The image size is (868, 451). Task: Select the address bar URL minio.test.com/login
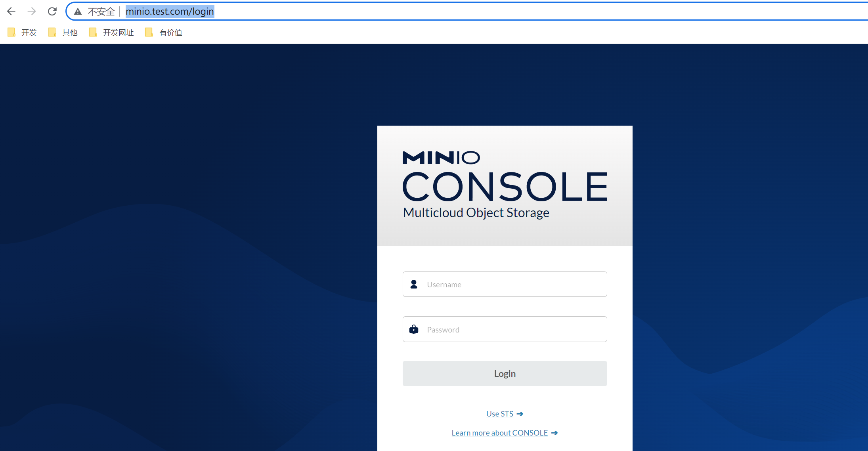tap(170, 11)
